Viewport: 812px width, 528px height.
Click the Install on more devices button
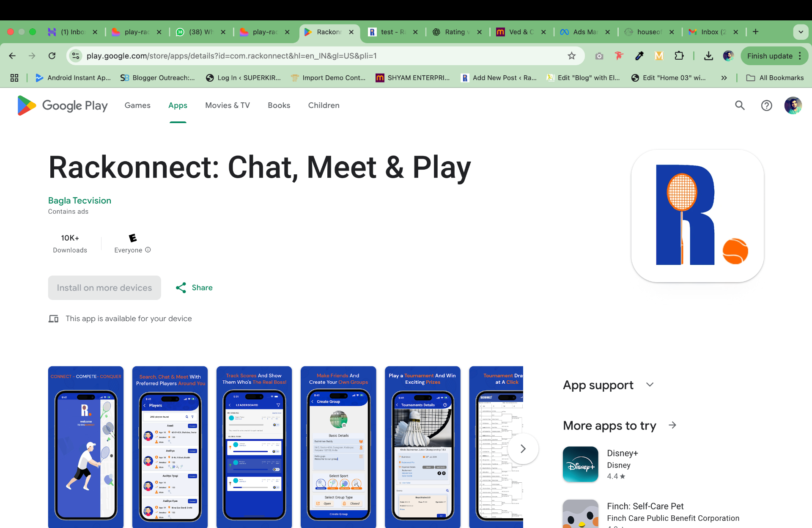click(104, 288)
